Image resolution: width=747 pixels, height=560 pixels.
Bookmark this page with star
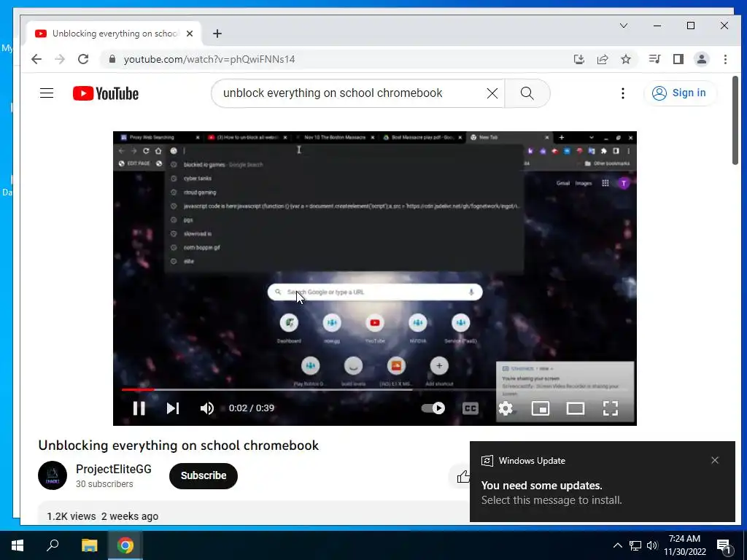[626, 59]
